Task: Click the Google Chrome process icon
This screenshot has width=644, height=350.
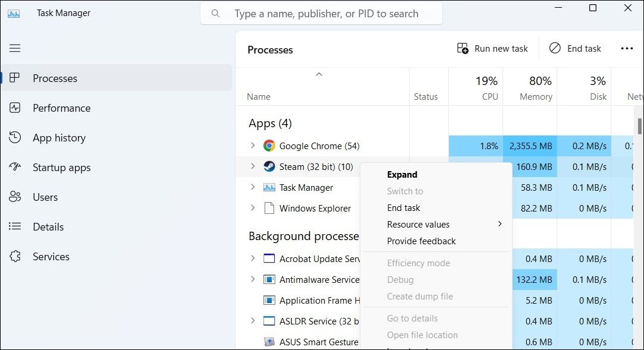Action: 268,146
